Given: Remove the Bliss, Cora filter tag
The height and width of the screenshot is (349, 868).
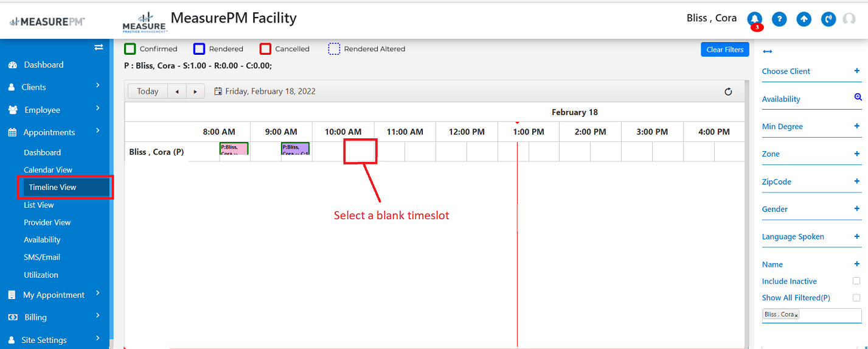Looking at the screenshot, I should 796,316.
